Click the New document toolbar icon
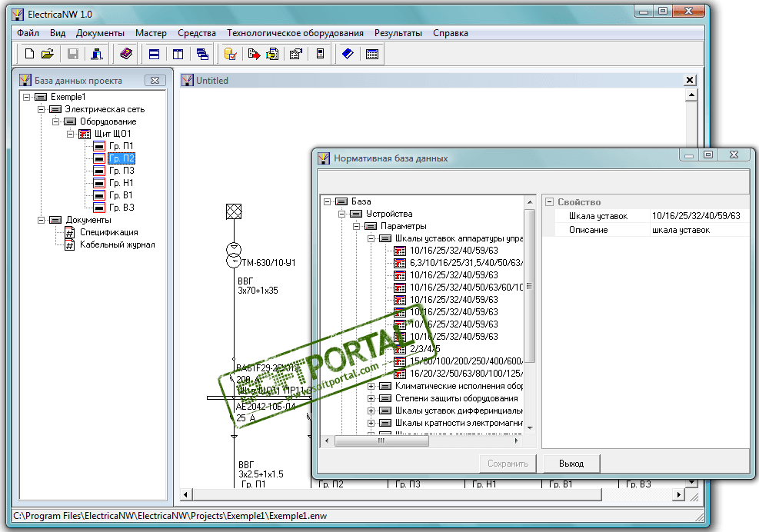Image resolution: width=759 pixels, height=532 pixels. click(x=29, y=54)
